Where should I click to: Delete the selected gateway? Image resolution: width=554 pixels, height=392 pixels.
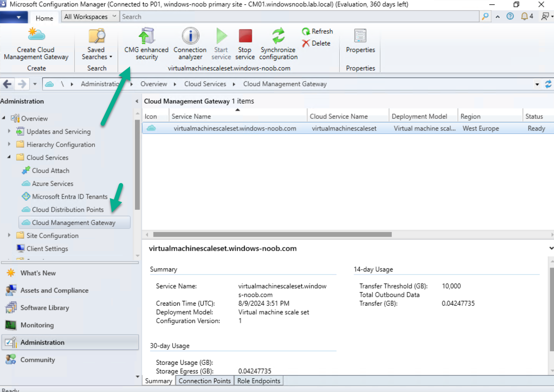[316, 43]
